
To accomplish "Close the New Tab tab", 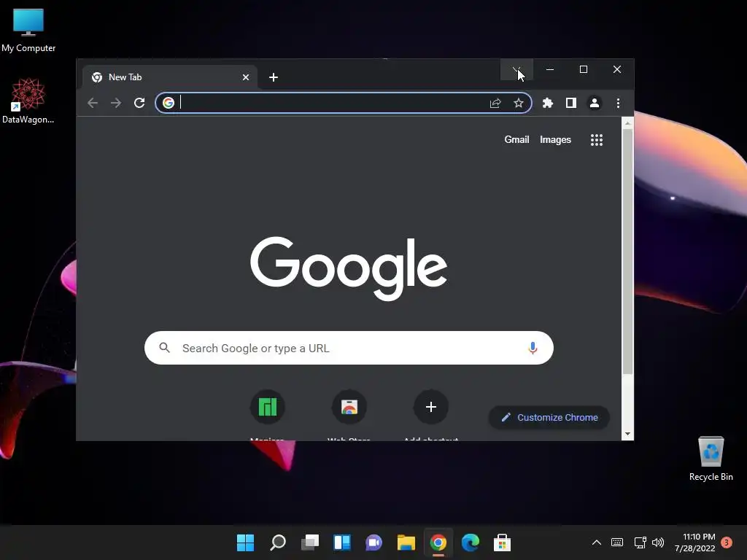I will [x=246, y=77].
